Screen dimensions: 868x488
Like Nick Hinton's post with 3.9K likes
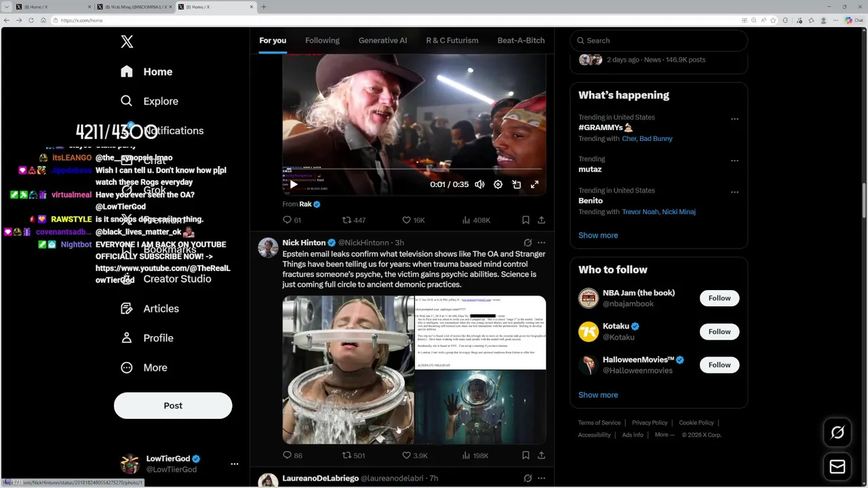coord(415,455)
